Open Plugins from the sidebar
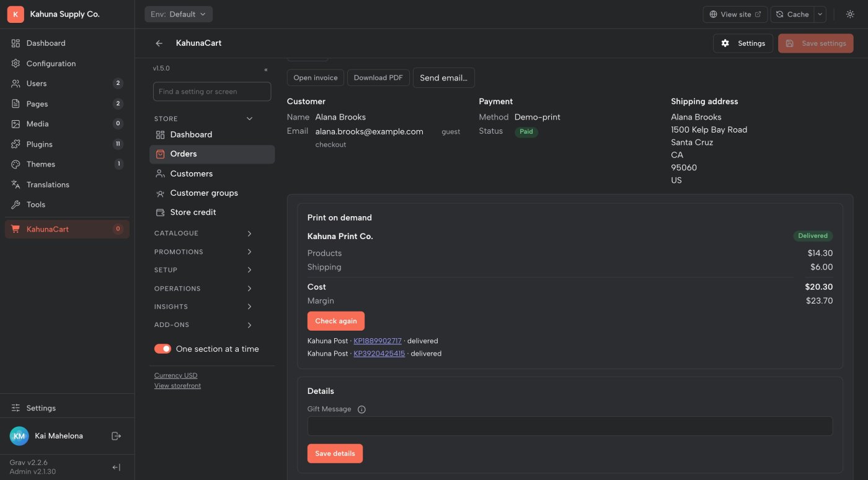The image size is (868, 480). [x=67, y=144]
